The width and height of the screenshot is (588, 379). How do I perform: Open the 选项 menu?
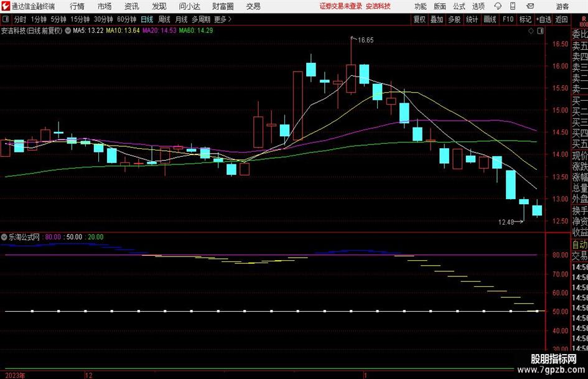tap(478, 6)
